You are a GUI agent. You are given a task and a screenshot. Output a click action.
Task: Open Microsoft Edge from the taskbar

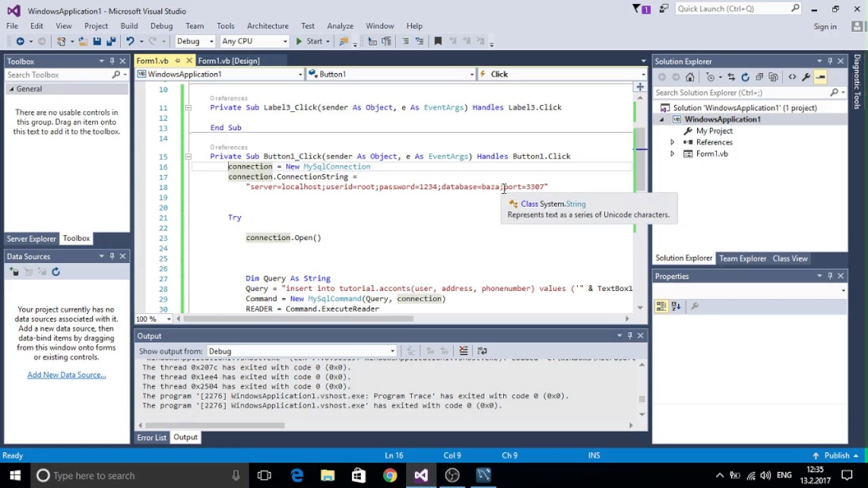(296, 475)
